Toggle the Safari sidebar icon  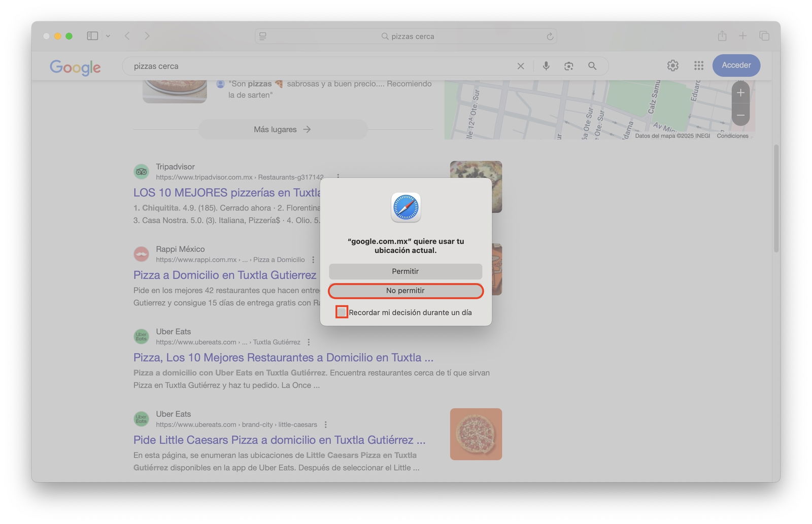coord(92,36)
